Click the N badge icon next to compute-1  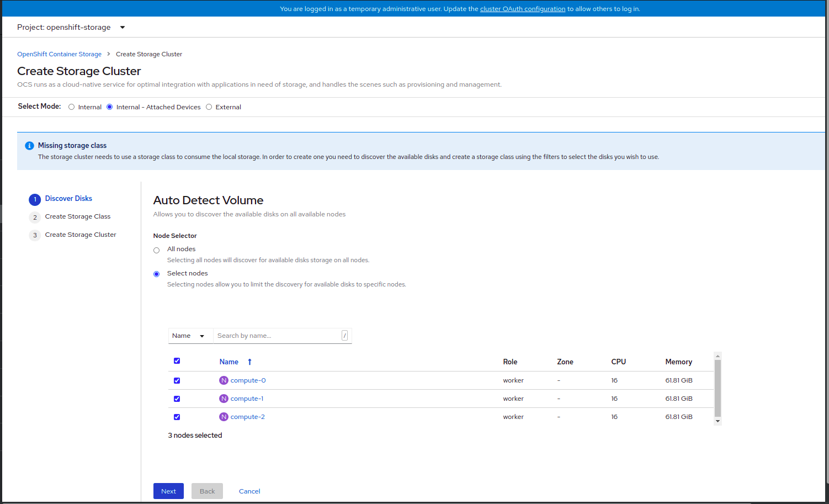pos(224,399)
